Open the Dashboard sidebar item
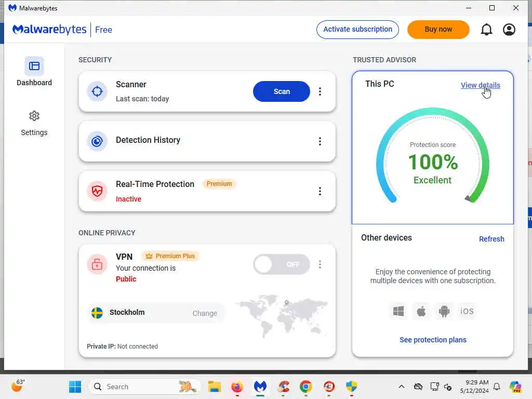Image resolution: width=532 pixels, height=399 pixels. coord(34,72)
